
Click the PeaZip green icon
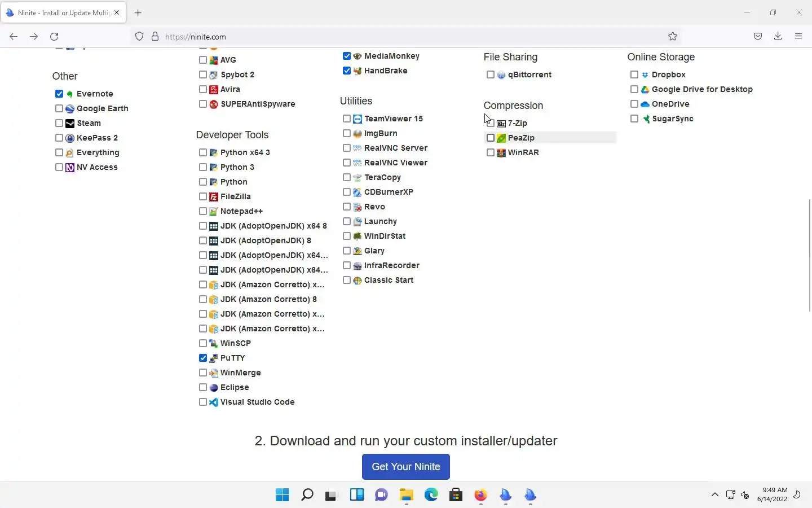(x=501, y=138)
